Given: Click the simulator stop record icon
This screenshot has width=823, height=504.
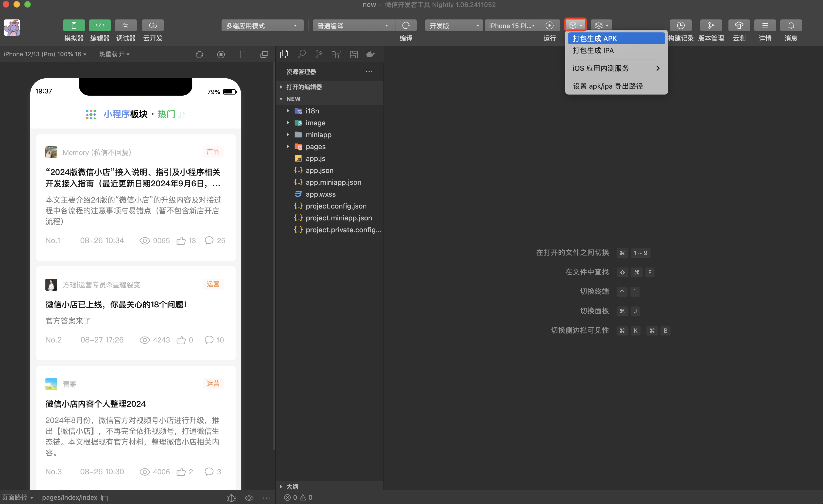Looking at the screenshot, I should (221, 55).
